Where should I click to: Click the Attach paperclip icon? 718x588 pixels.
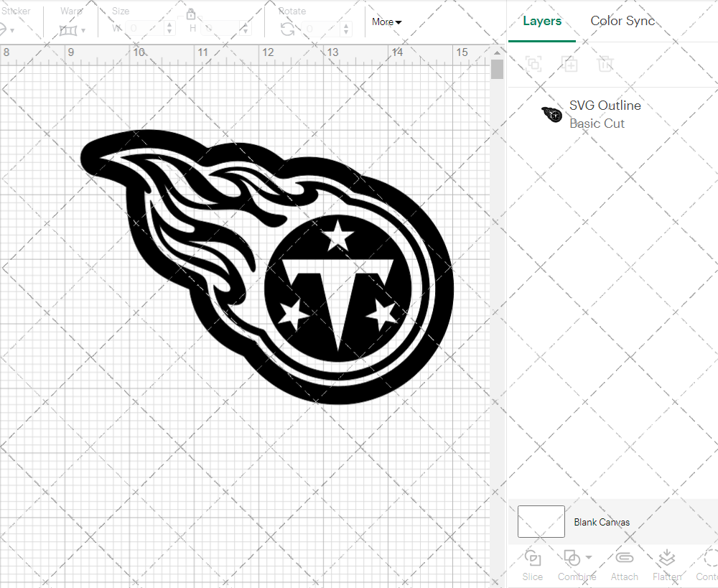pyautogui.click(x=624, y=557)
